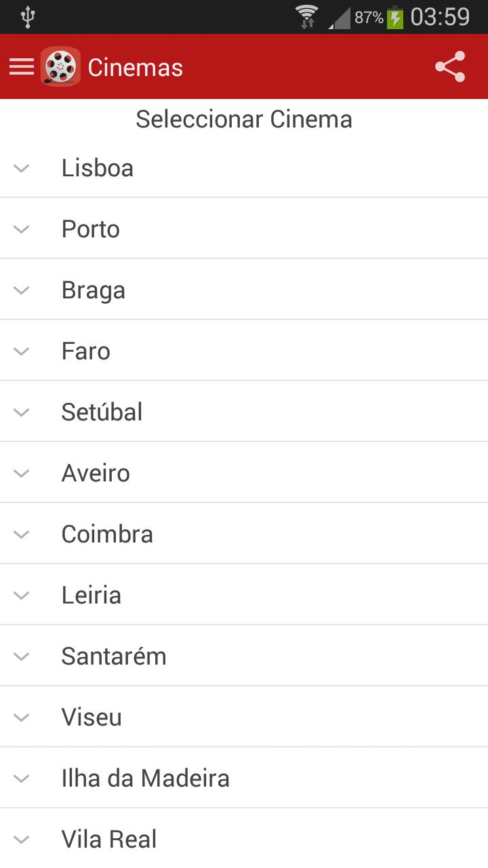Expand the Porto chevron arrow
Viewport: 488px width, 868px height.
coord(22,229)
